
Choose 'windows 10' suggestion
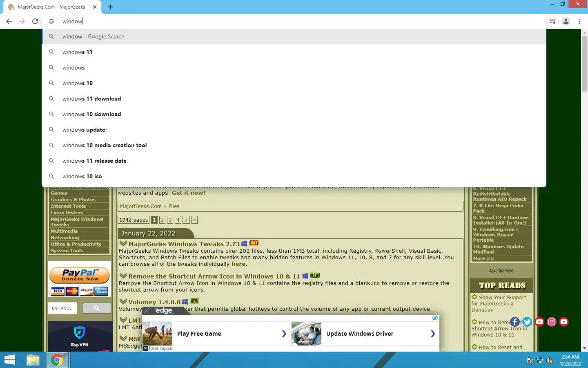click(294, 83)
